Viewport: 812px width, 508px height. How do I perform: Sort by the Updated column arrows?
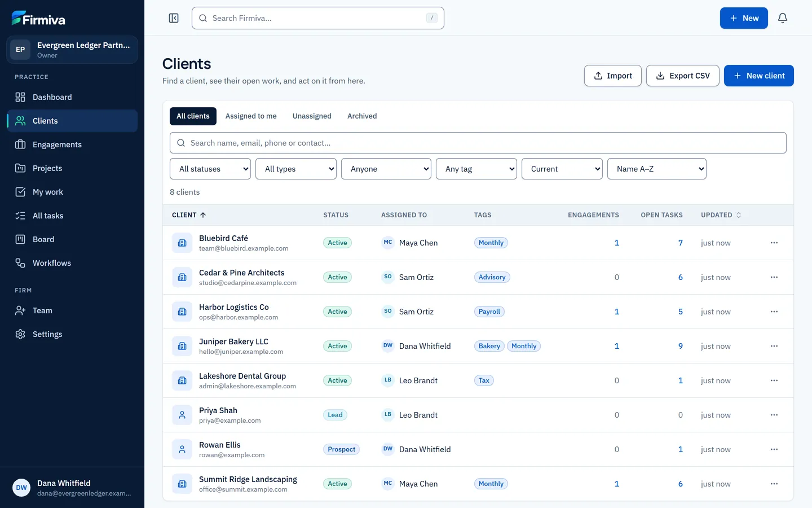coord(739,215)
